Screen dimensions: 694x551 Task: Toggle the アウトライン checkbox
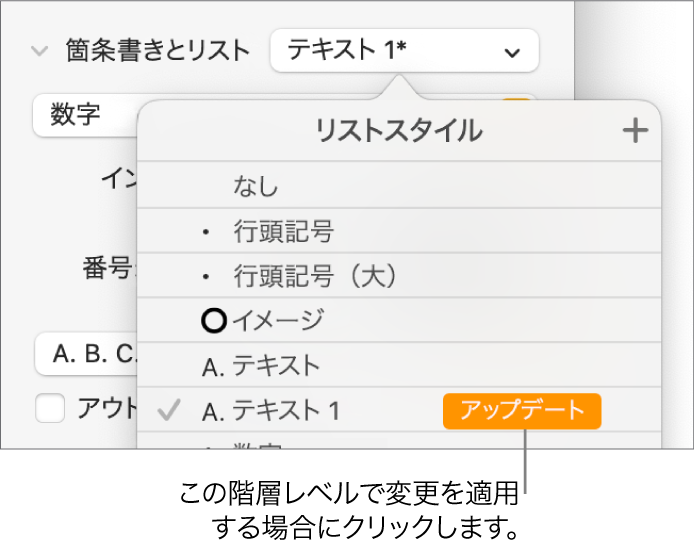(x=49, y=409)
